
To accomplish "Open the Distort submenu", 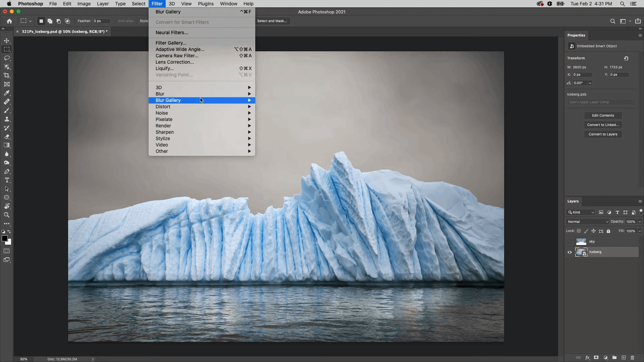I will pos(202,107).
